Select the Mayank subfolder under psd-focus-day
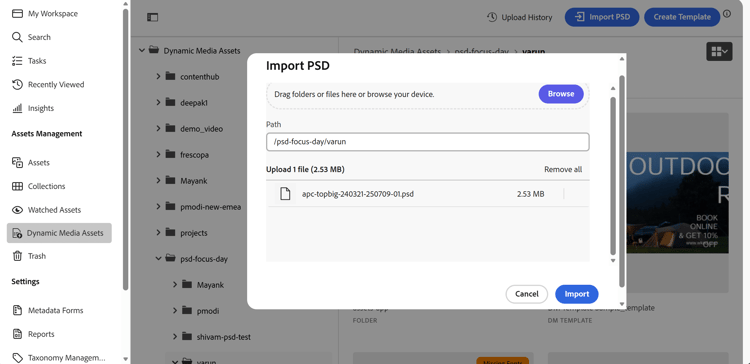750x364 pixels. (210, 285)
